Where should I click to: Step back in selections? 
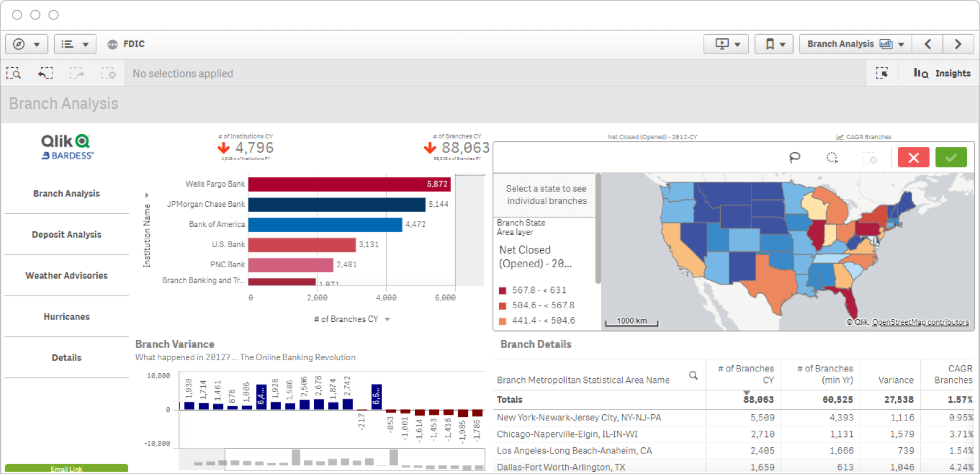[46, 73]
